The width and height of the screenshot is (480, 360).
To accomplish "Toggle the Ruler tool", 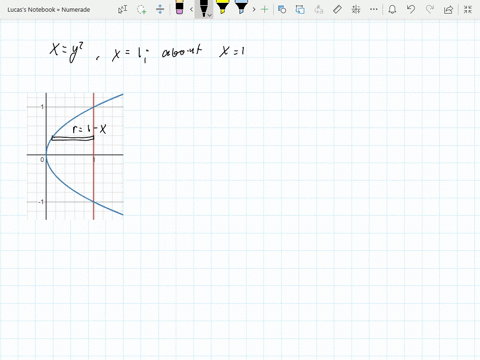I will pos(337,9).
